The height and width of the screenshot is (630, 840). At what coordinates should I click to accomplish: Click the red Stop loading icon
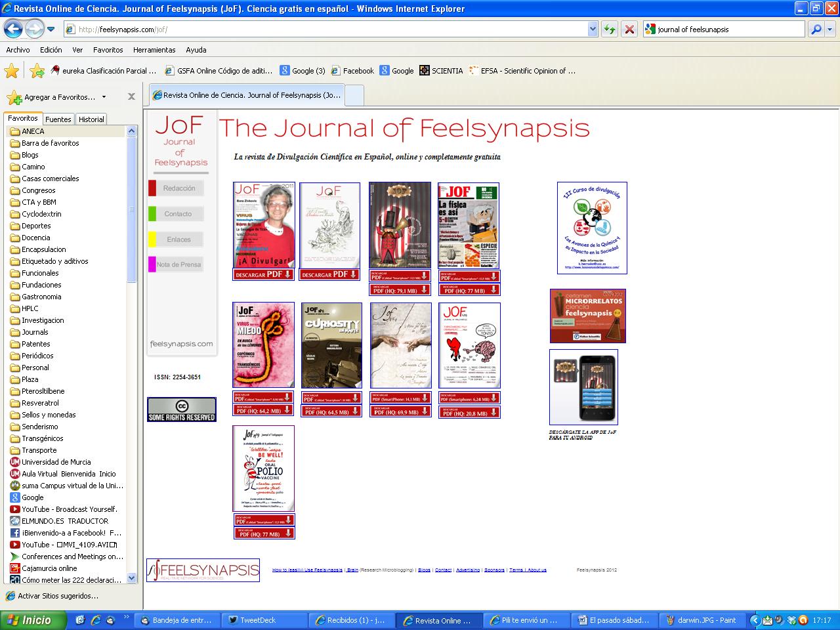(629, 29)
